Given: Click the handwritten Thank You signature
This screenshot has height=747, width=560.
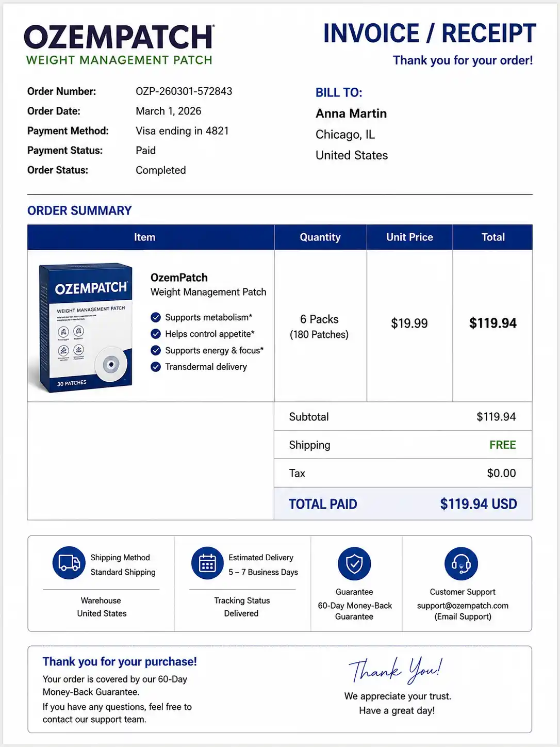Looking at the screenshot, I should (396, 670).
